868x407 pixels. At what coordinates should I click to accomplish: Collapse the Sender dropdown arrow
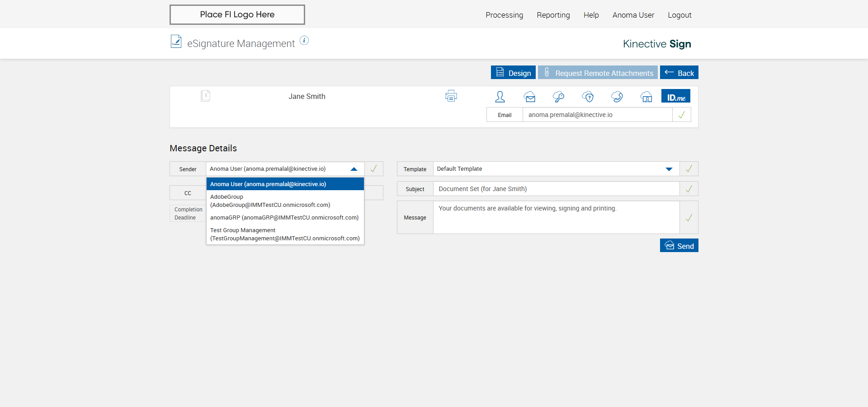354,169
